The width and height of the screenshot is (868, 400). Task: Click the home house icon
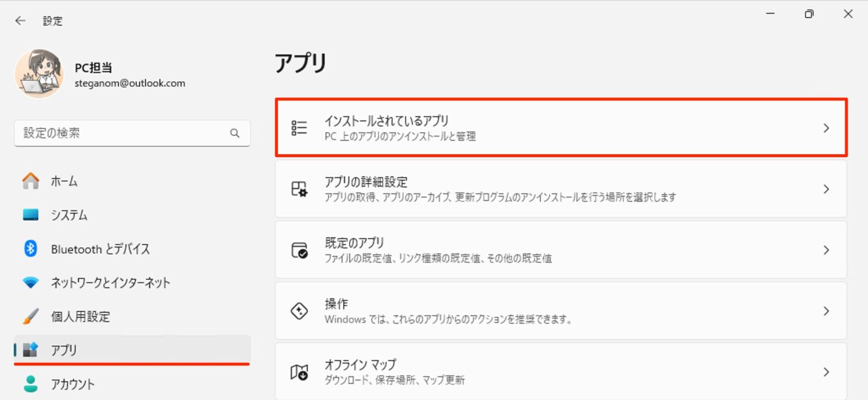coord(31,181)
